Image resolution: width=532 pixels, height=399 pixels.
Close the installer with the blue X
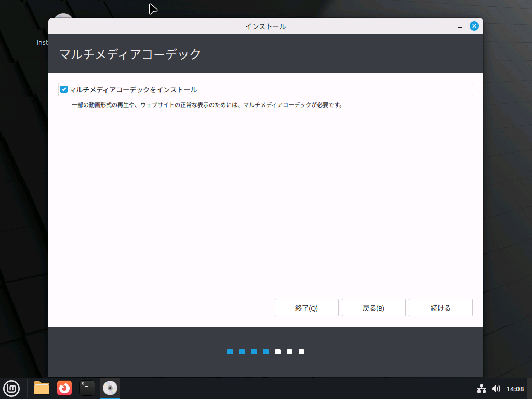[x=474, y=25]
